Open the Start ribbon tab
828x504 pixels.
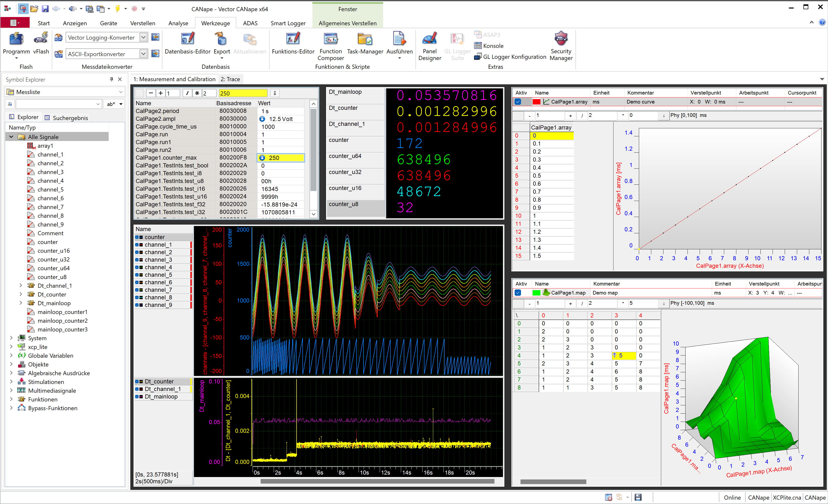(44, 23)
